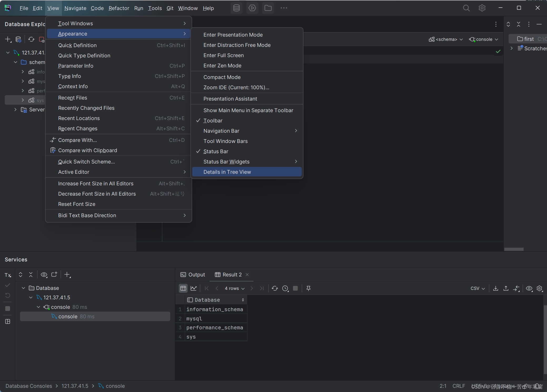Open the schema dropdown
Image resolution: width=547 pixels, height=392 pixels.
(446, 39)
